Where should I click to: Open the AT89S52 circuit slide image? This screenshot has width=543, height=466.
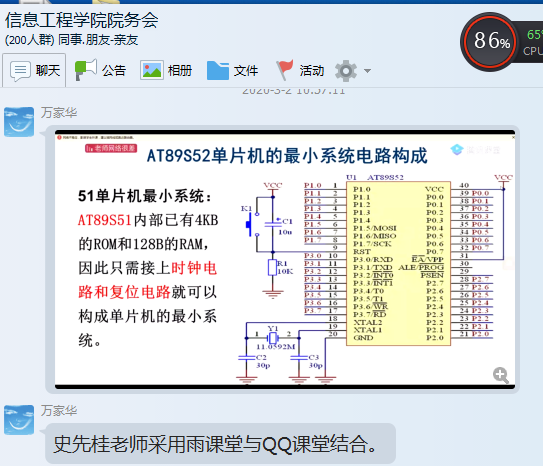point(285,259)
